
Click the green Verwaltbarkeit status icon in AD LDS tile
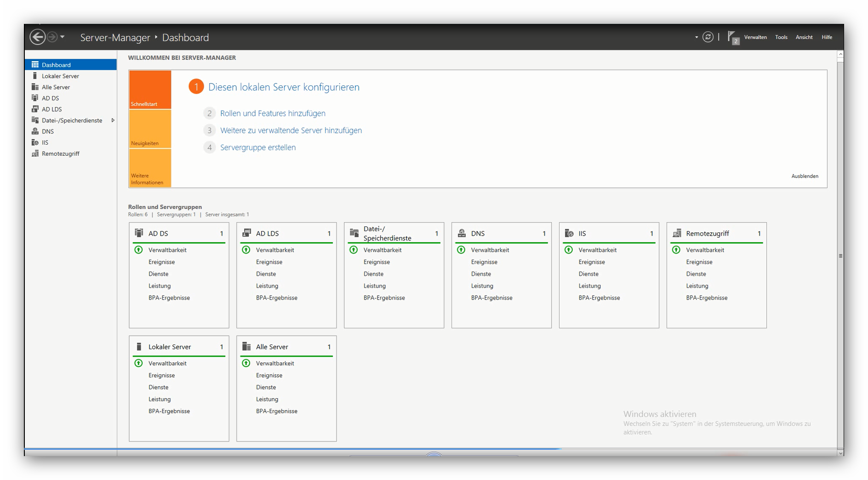coord(246,250)
